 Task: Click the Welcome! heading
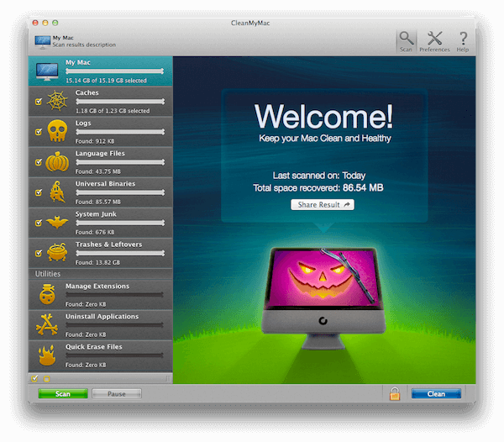323,116
